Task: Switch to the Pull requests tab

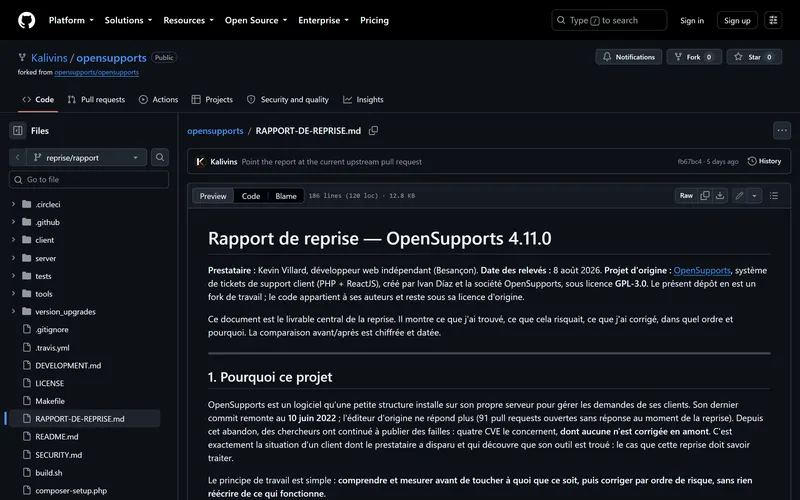Action: [x=96, y=99]
